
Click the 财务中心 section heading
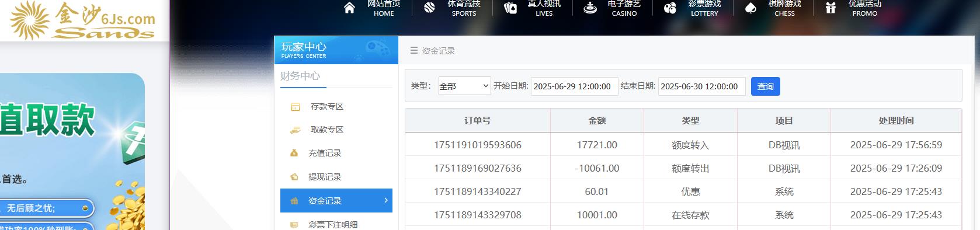[300, 76]
